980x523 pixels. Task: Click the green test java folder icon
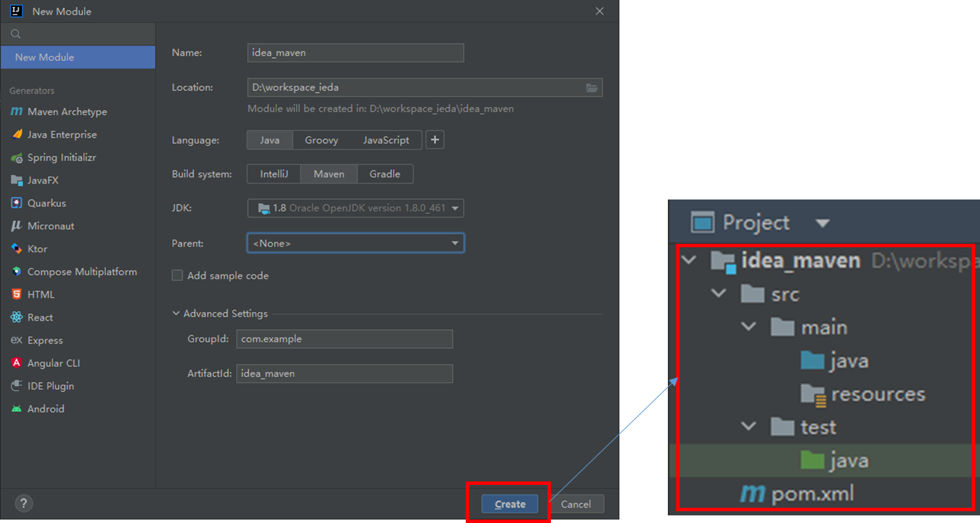(x=813, y=461)
